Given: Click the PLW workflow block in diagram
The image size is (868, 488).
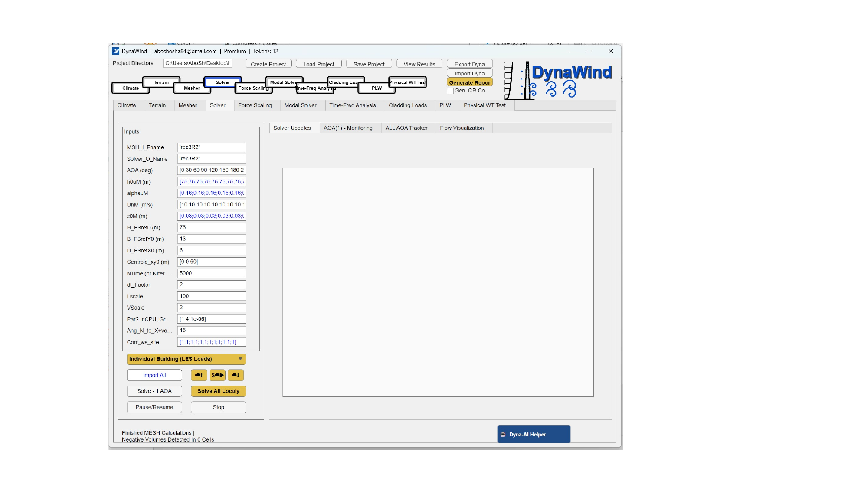Looking at the screenshot, I should point(376,88).
